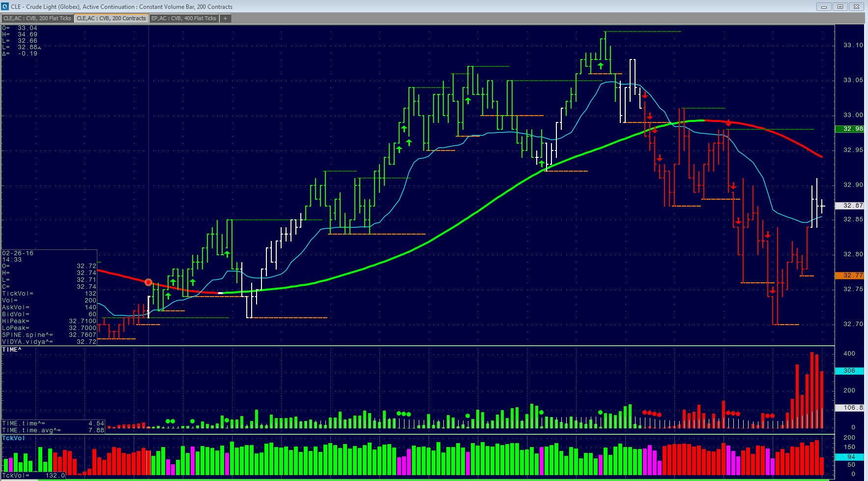Click the VIDYA.vidya^= 32.72 row
The height and width of the screenshot is (481, 868).
(x=49, y=342)
